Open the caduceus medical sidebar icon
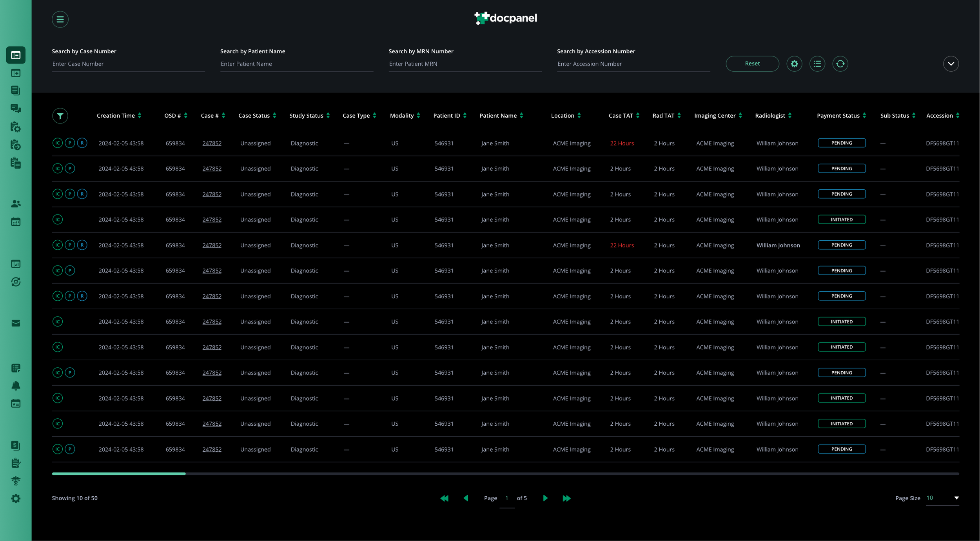The height and width of the screenshot is (541, 980). pyautogui.click(x=16, y=481)
